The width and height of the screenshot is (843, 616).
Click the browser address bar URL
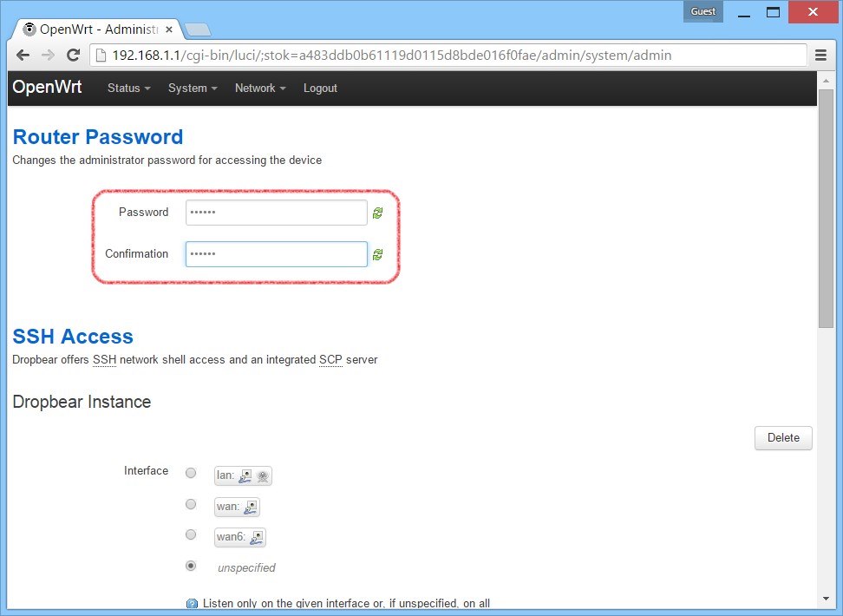(x=392, y=56)
